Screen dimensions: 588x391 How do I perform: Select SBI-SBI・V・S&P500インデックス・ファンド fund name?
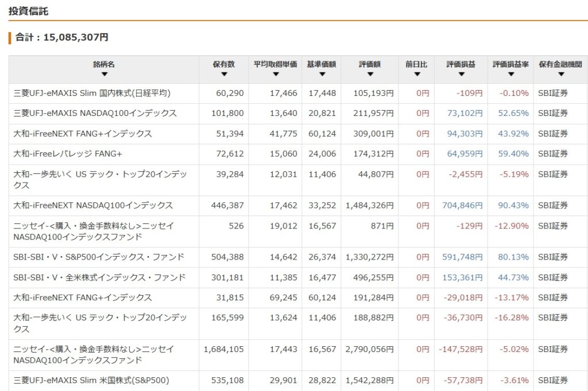point(99,257)
